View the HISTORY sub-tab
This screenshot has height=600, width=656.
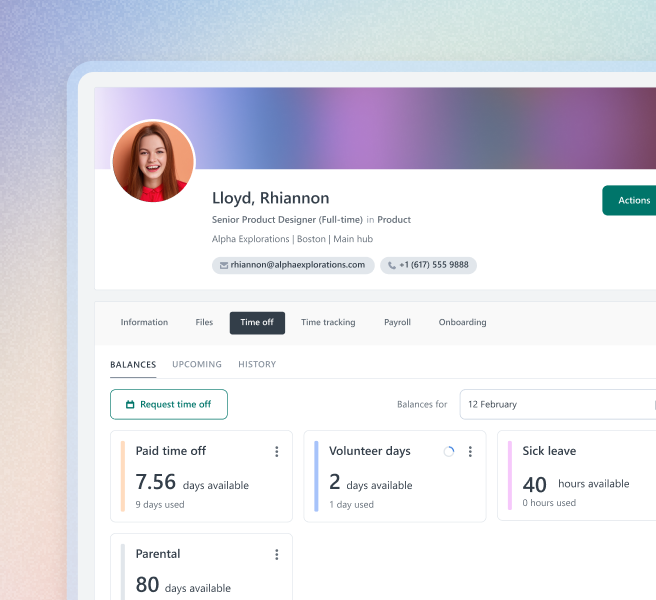coord(257,364)
